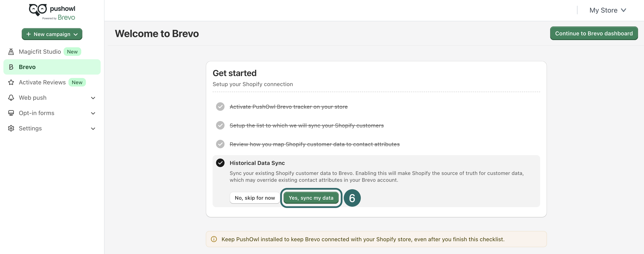Click the PushOwl owl logo
This screenshot has width=644, height=254.
(38, 10)
